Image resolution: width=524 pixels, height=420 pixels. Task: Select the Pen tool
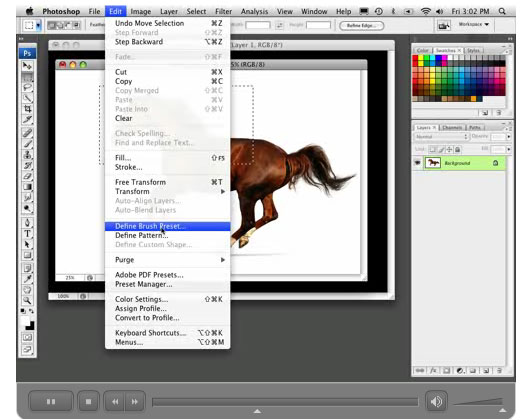pos(27,222)
